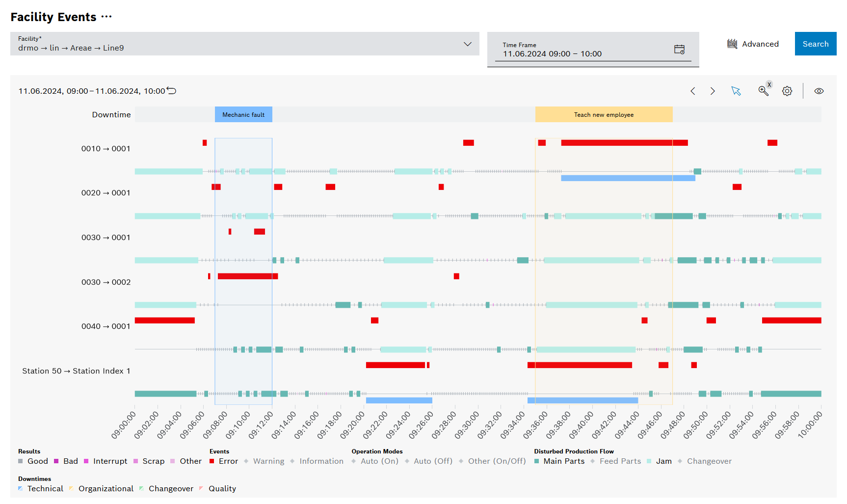Open the Time Frame calendar picker
The image size is (847, 504).
[680, 49]
